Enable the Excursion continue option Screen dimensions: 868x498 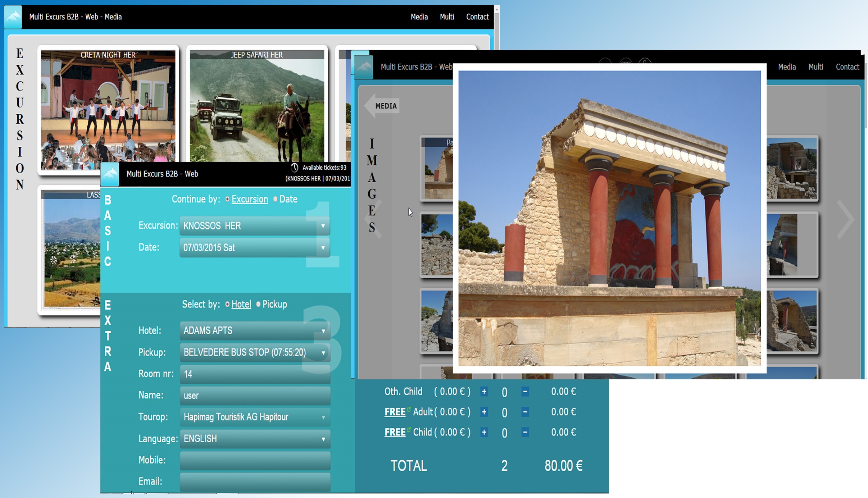(228, 199)
